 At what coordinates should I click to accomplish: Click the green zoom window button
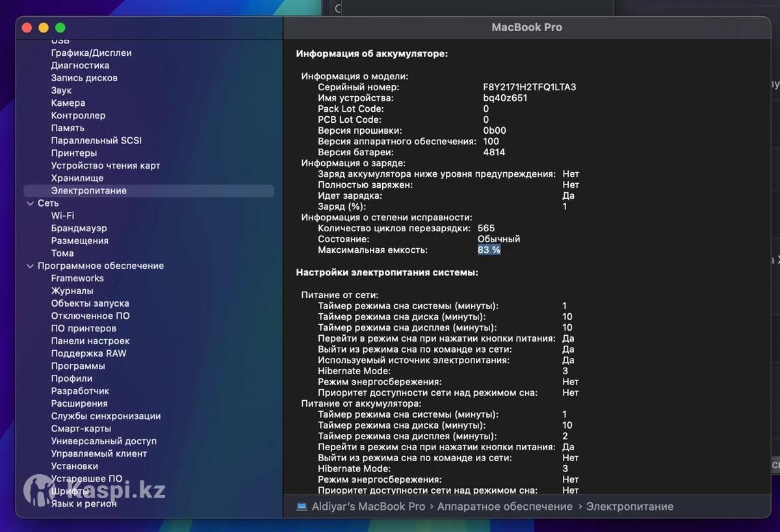click(x=60, y=28)
